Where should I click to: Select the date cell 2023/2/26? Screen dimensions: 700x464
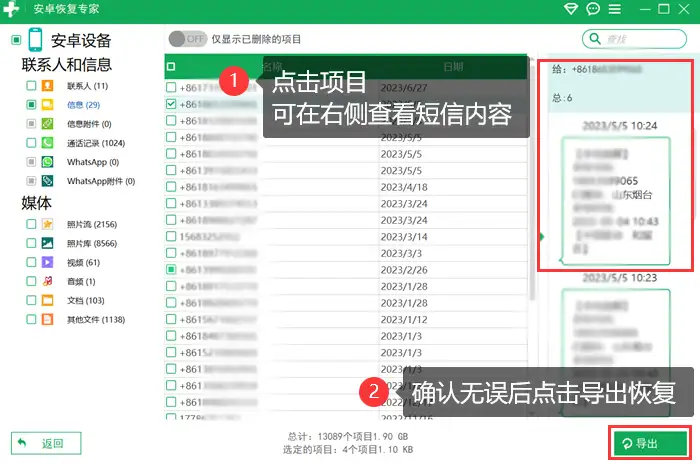[x=404, y=270]
